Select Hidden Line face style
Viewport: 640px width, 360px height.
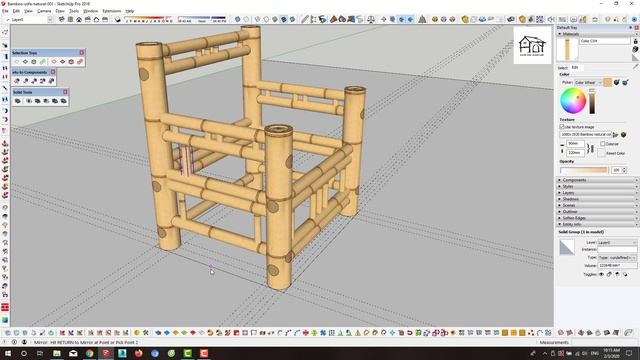266,19
